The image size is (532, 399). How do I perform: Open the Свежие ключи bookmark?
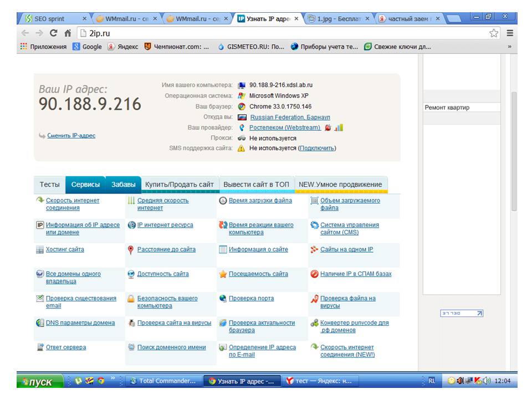tap(397, 47)
